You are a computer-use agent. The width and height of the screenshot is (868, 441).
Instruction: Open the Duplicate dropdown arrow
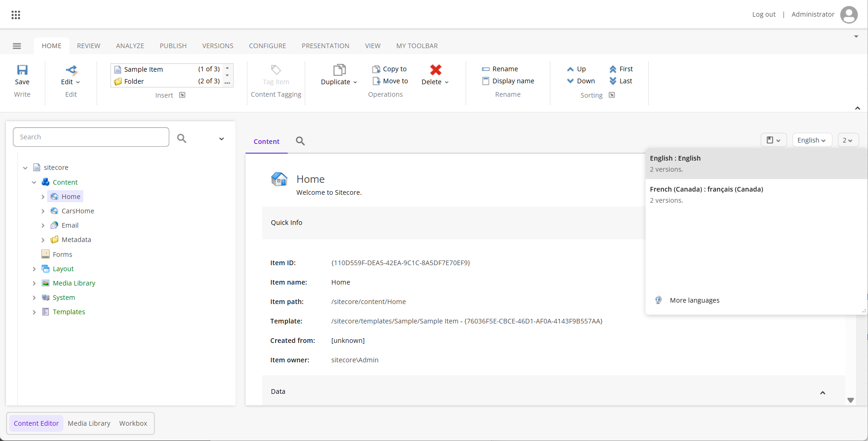pos(355,82)
